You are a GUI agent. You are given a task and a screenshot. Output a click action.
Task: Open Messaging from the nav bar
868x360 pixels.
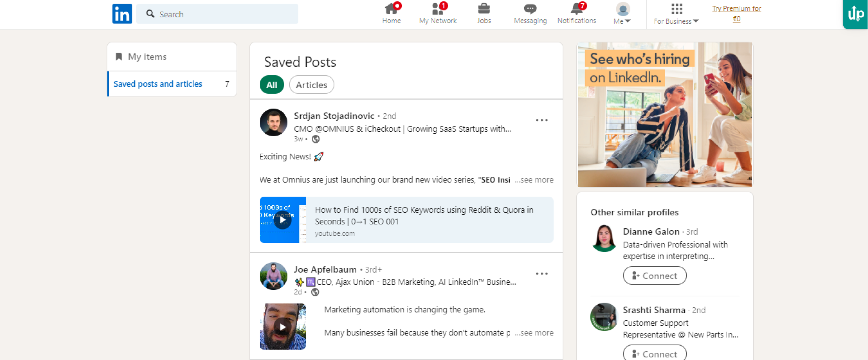click(530, 14)
